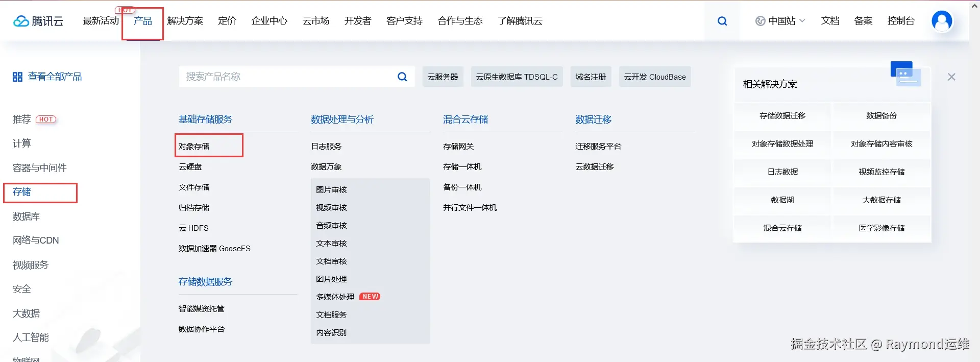Go to 文档 in top bar
Screen dimensions: 980x362
830,21
